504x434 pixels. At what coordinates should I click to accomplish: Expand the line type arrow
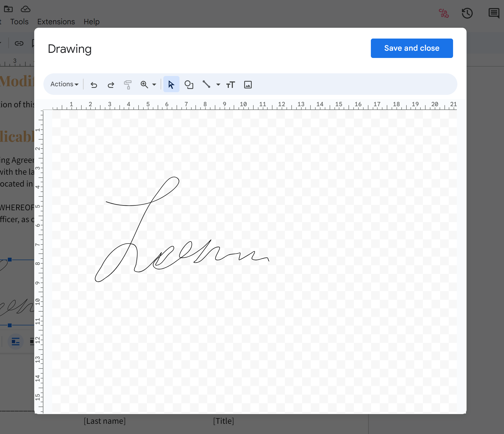coord(218,84)
